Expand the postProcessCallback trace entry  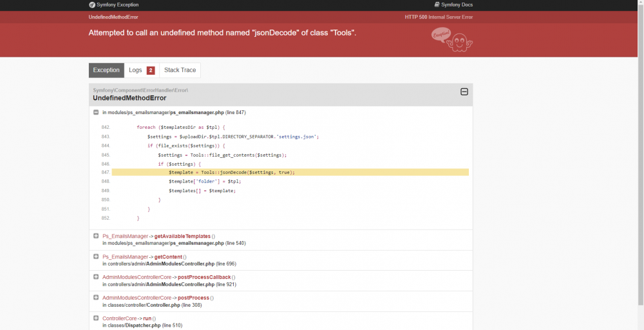point(96,277)
